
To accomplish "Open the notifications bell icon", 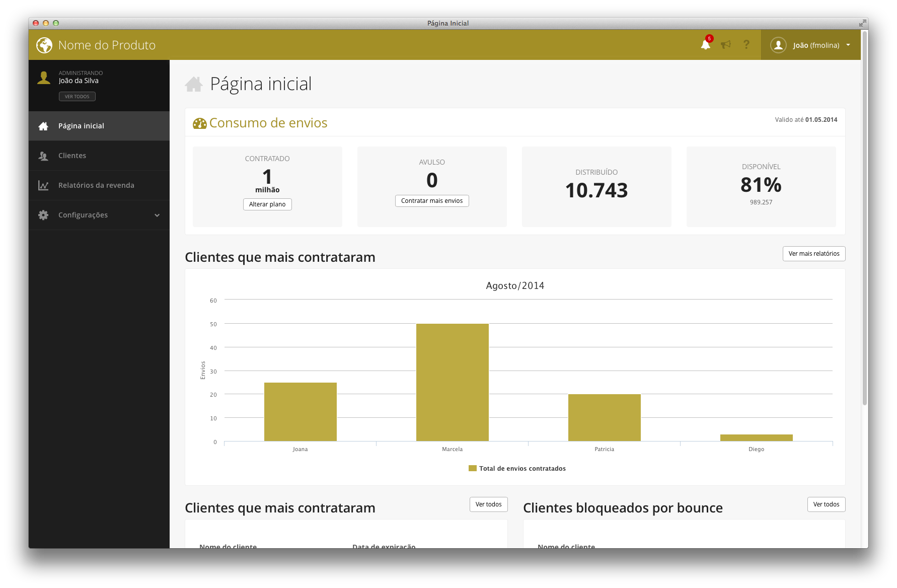I will pyautogui.click(x=706, y=45).
